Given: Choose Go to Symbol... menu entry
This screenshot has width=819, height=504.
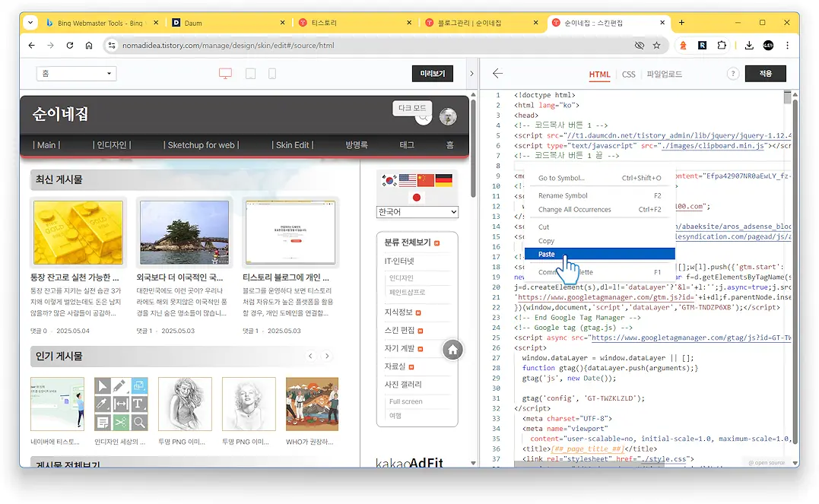Looking at the screenshot, I should point(600,178).
